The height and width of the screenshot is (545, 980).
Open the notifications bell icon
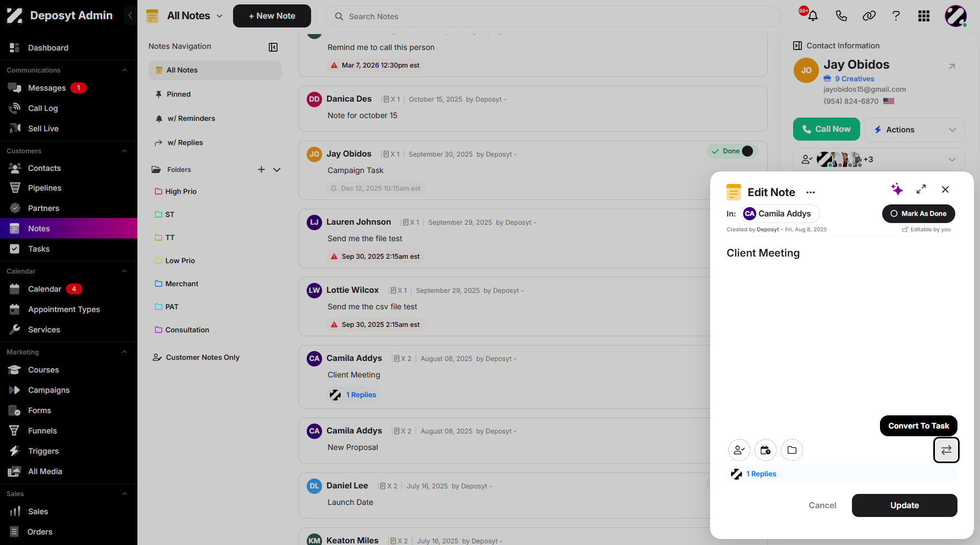point(813,16)
